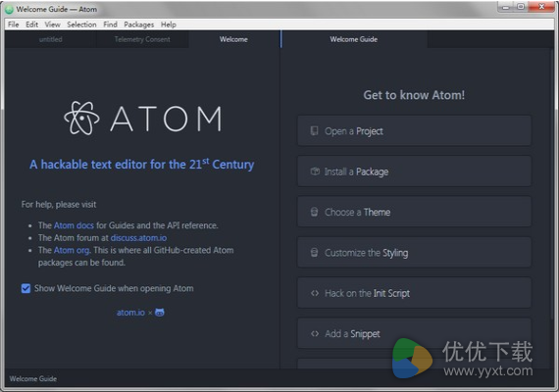Click the icon beside Customize the Styling

(x=314, y=253)
